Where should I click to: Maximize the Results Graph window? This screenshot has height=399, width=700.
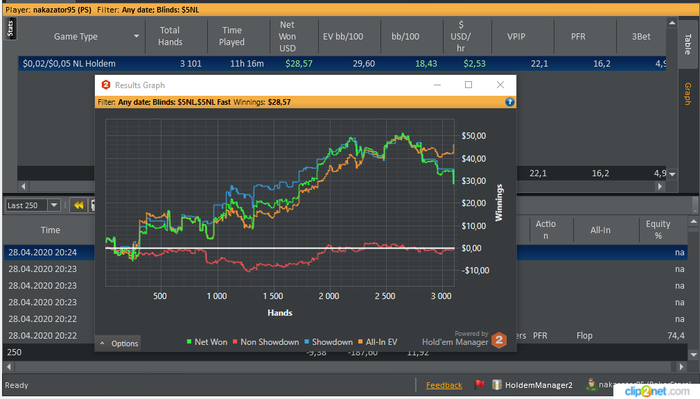[x=468, y=85]
